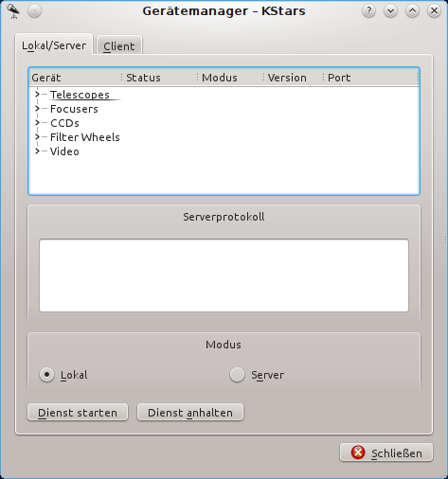Click the Dienst anhalten button

(190, 412)
